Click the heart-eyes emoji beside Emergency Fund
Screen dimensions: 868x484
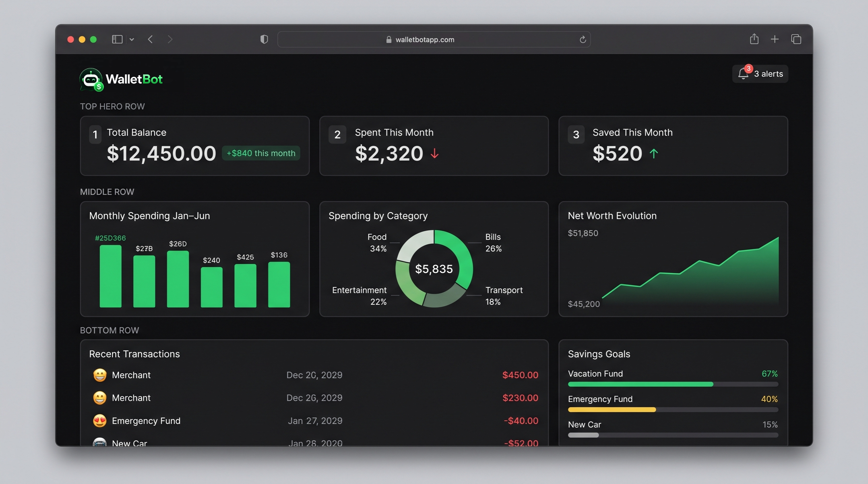pyautogui.click(x=100, y=421)
